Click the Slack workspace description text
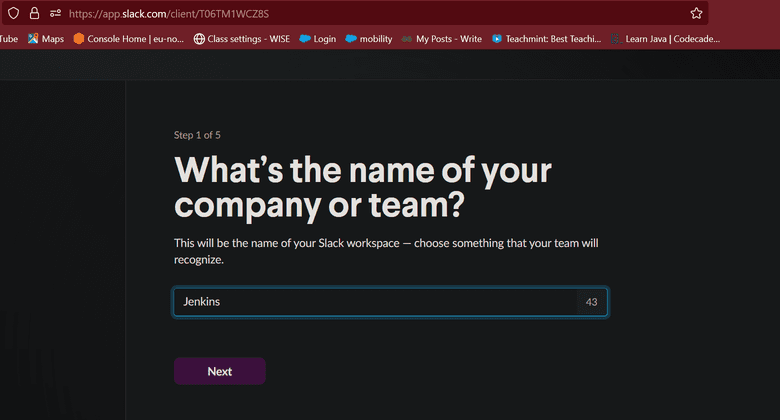780x420 pixels. [x=386, y=251]
